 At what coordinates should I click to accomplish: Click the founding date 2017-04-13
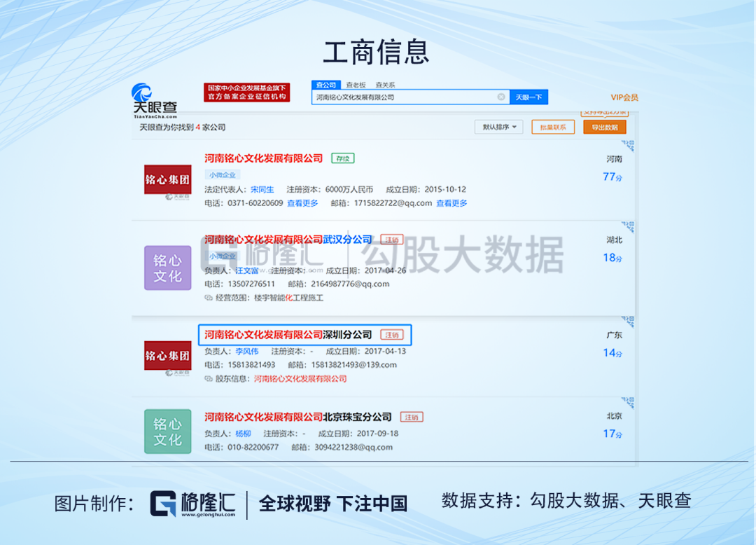click(385, 351)
